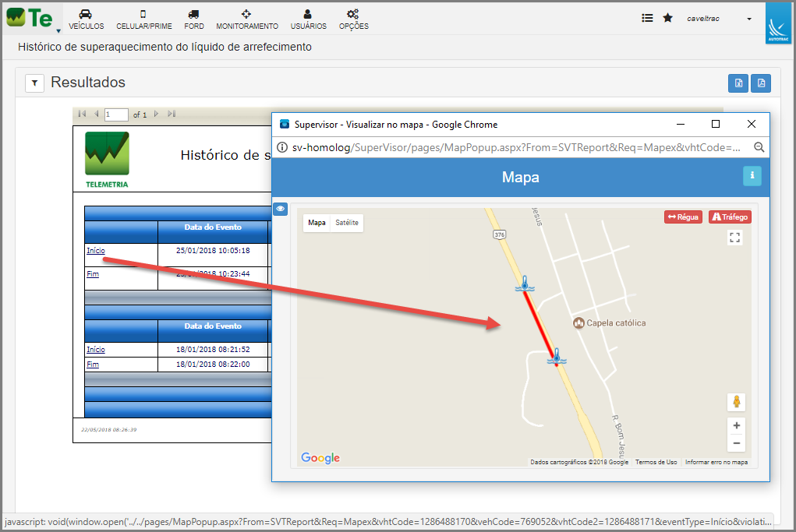This screenshot has width=796, height=532.
Task: Open Informar erro no mapa link
Action: click(x=716, y=462)
